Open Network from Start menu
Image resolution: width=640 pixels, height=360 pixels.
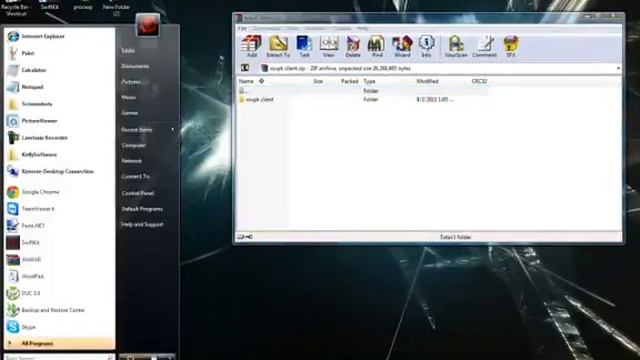[132, 161]
